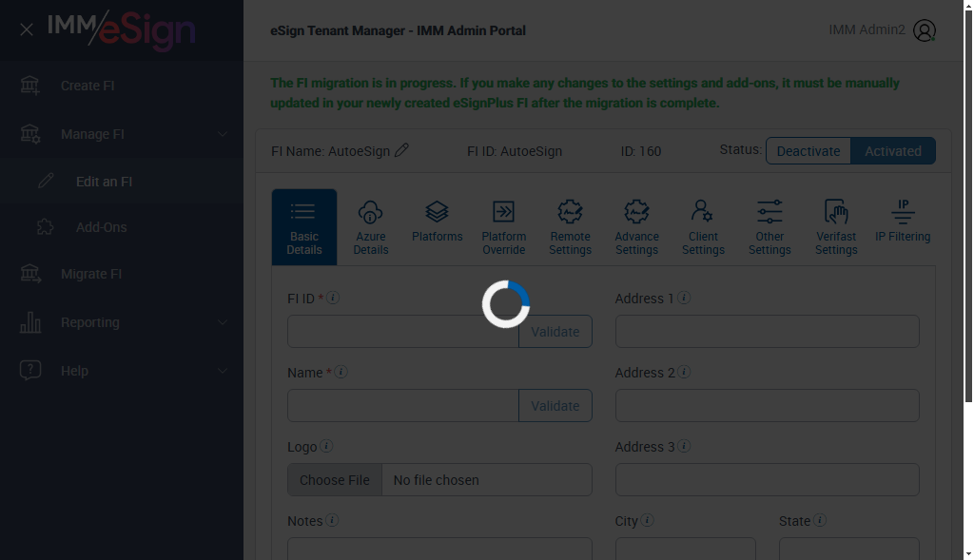Click into Address 1 field

pyautogui.click(x=768, y=332)
